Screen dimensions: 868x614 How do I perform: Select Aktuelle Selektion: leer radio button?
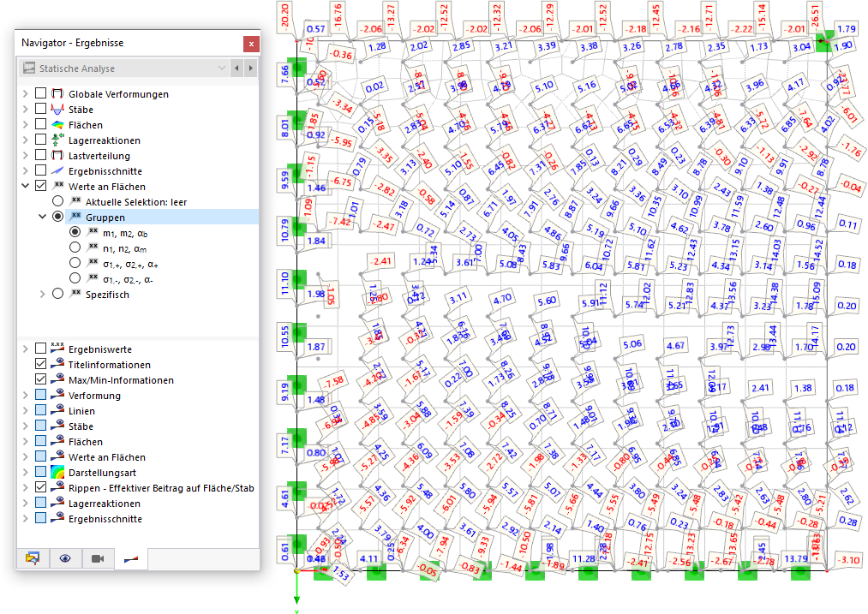(57, 201)
